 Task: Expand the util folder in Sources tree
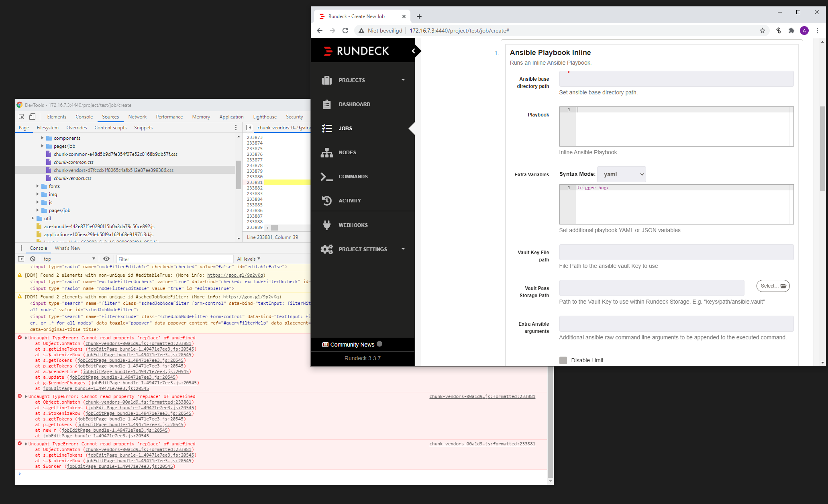coord(33,218)
